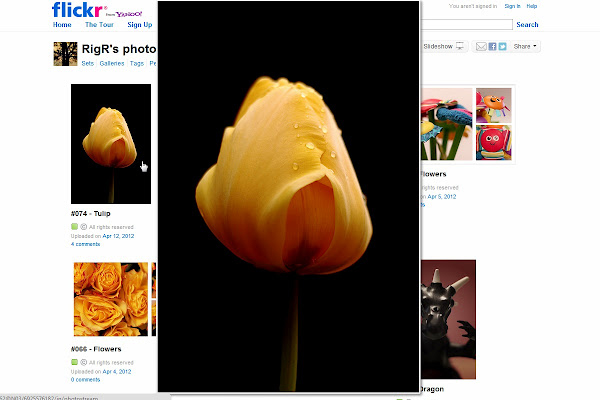Open 4 comments on Tulip photo
The image size is (600, 400).
pyautogui.click(x=85, y=244)
